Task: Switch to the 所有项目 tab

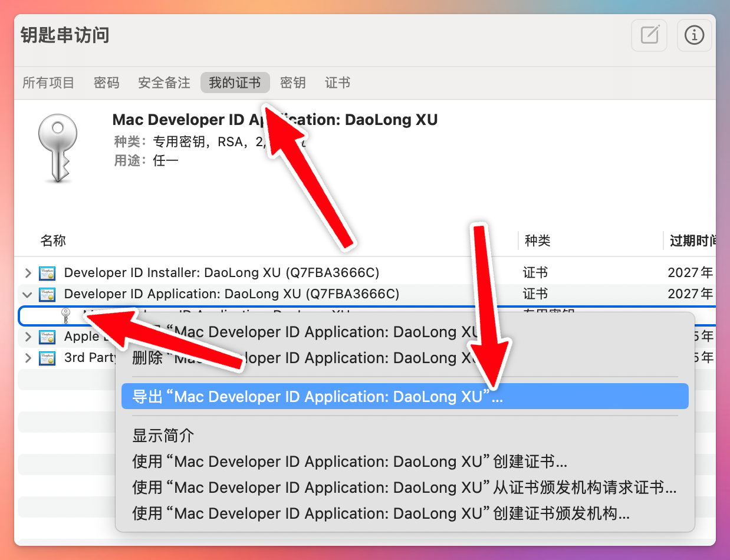Action: (48, 83)
